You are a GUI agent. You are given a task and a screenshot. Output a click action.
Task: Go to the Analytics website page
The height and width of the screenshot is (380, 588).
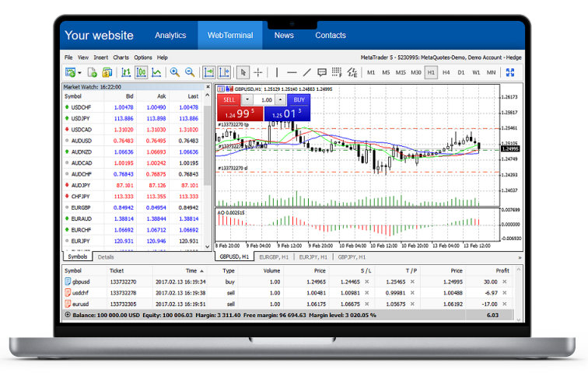[x=170, y=35]
